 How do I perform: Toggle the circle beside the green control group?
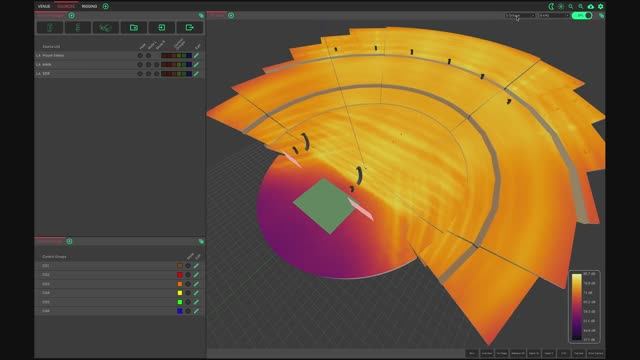coord(188,302)
